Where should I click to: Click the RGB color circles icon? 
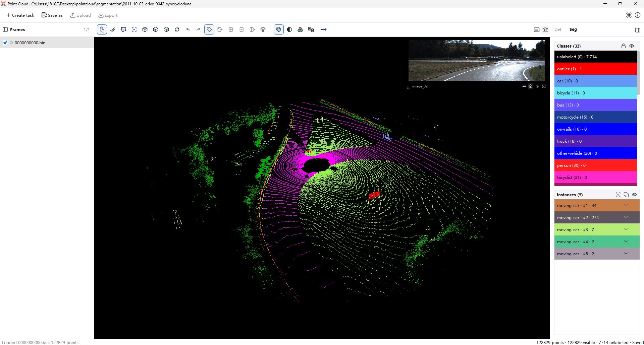coord(300,29)
